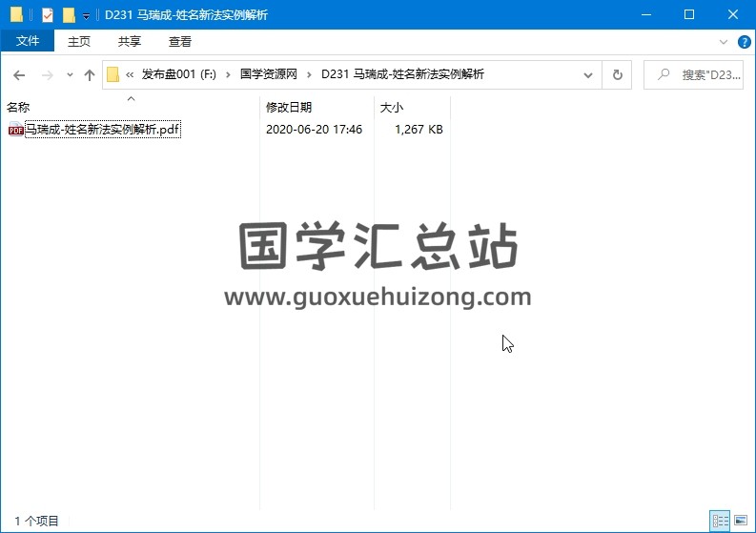Open address bar history dropdown
The image size is (756, 533).
(x=588, y=75)
